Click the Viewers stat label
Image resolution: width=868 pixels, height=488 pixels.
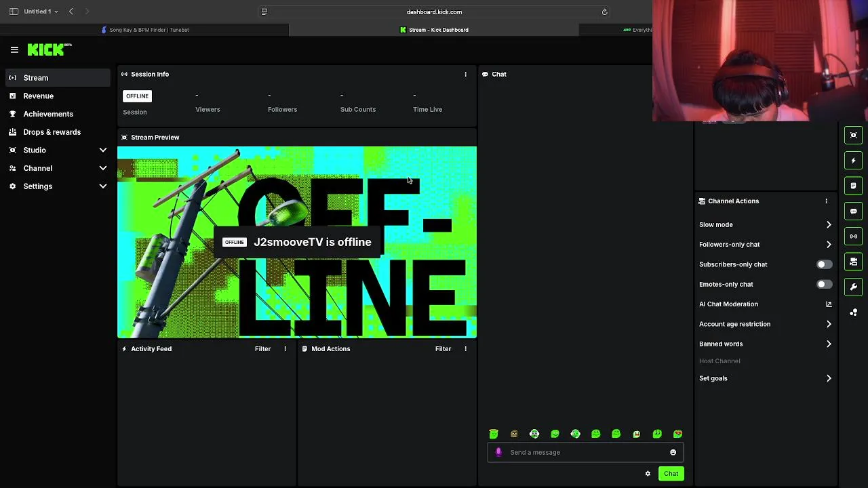(x=208, y=109)
